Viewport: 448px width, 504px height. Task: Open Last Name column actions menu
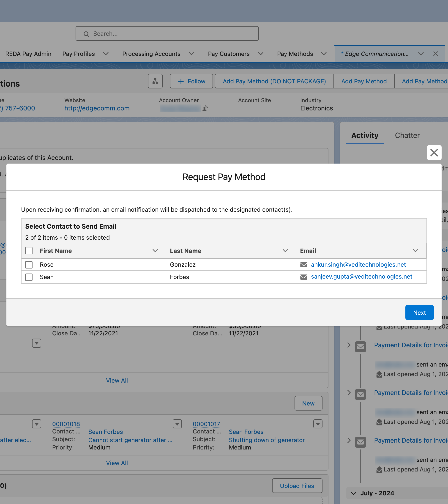click(x=285, y=251)
